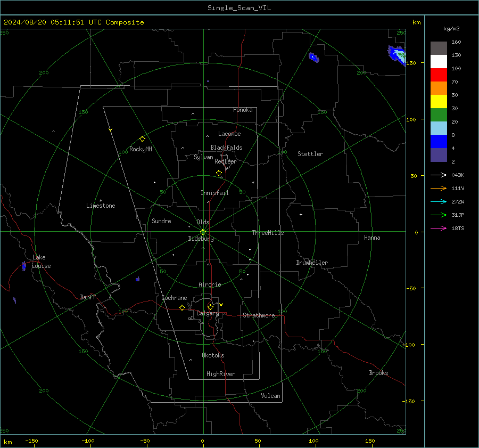Click the yellow diamond marker at Calgary
This screenshot has height=448, width=479.
coord(210,307)
